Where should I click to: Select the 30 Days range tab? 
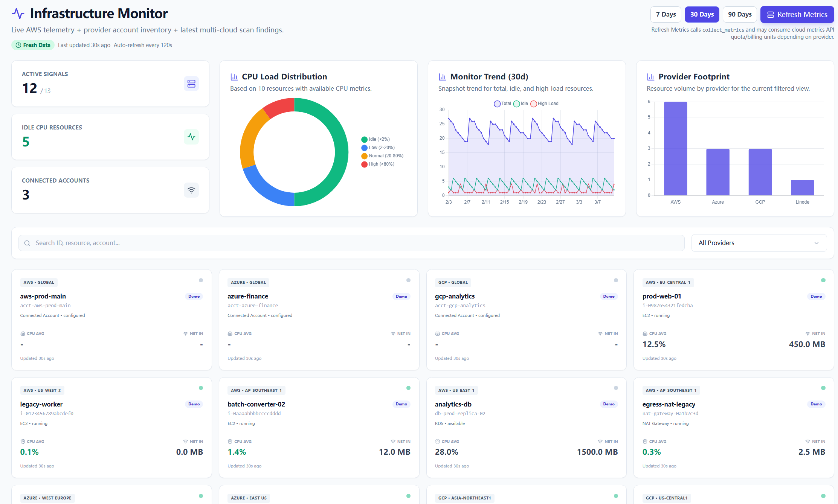click(x=702, y=15)
